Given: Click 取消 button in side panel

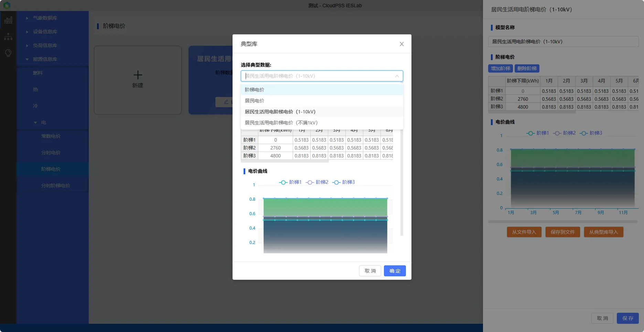Looking at the screenshot, I should [602, 318].
